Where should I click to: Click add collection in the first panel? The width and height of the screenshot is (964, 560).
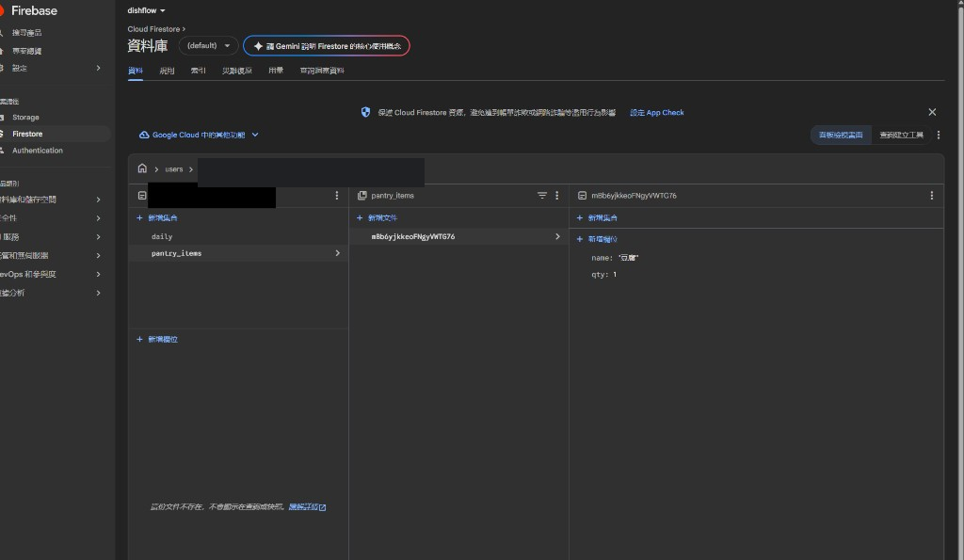[157, 217]
